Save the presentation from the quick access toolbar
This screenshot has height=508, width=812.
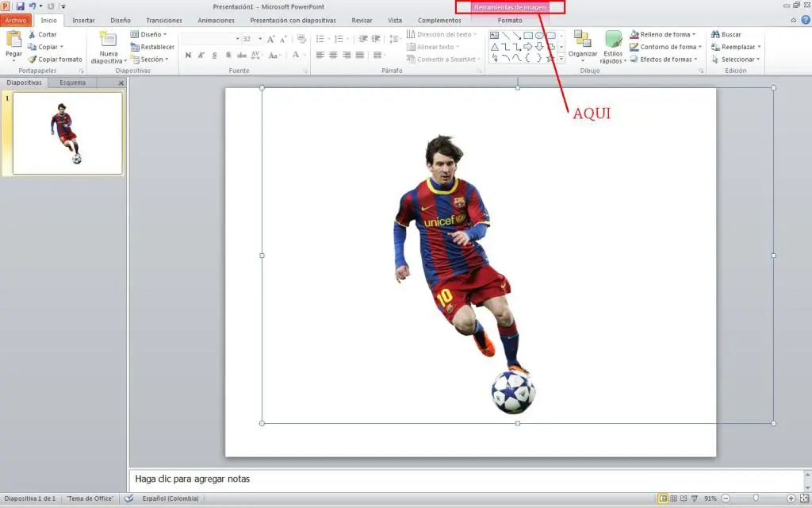coord(20,6)
